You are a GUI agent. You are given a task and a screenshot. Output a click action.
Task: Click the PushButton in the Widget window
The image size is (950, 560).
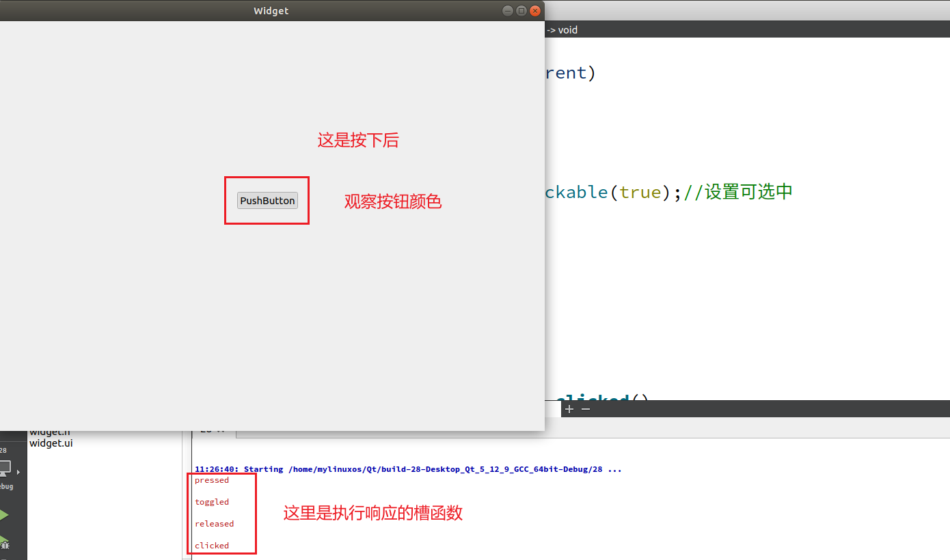[x=267, y=200]
